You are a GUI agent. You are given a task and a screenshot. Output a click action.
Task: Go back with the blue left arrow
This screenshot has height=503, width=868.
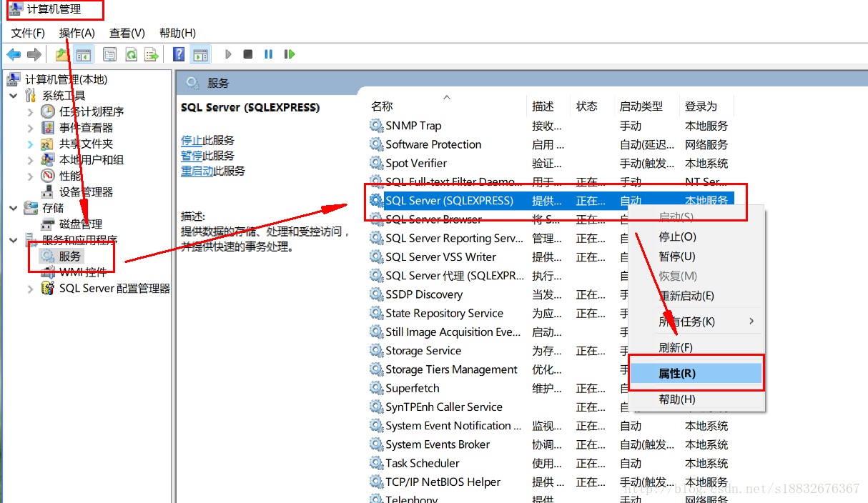(x=14, y=54)
